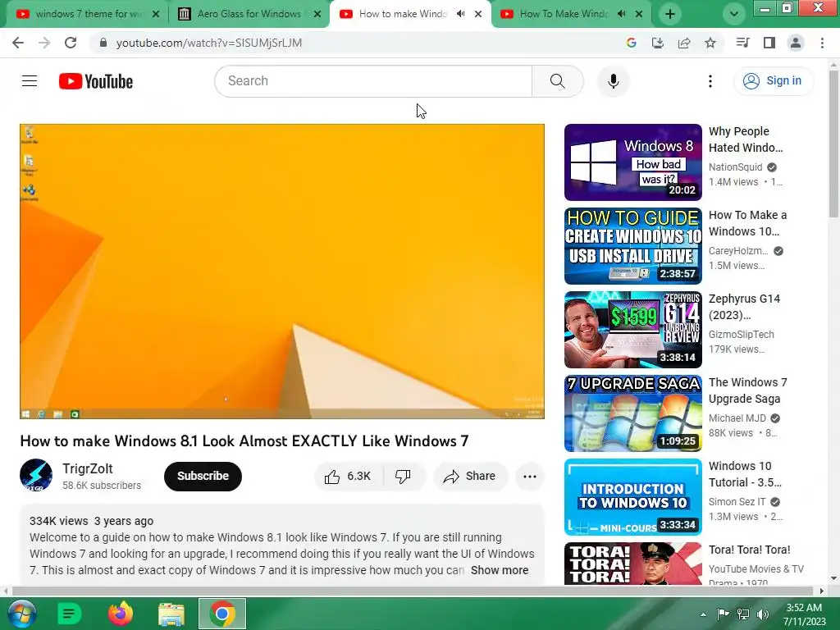Image resolution: width=840 pixels, height=630 pixels.
Task: Open Zephyrus G14 review thumbnail
Action: [x=632, y=330]
